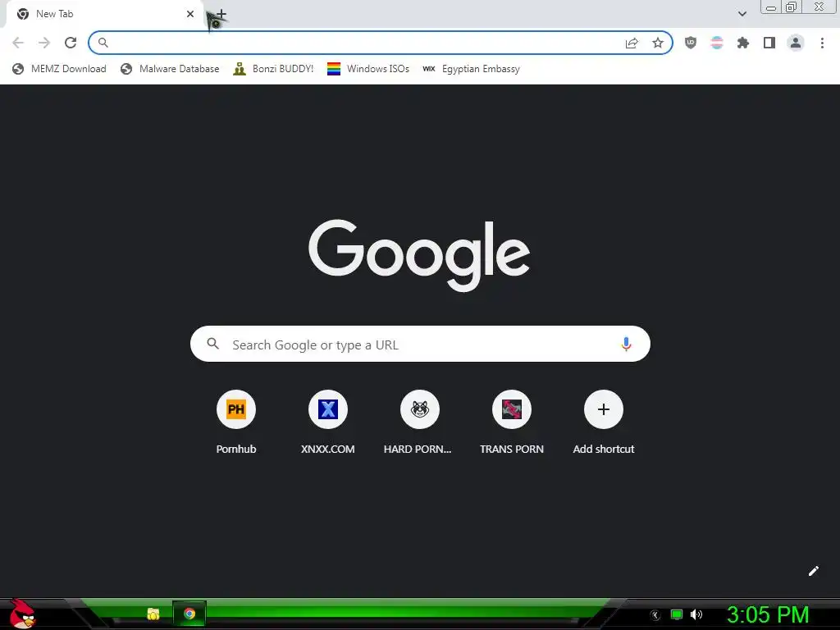
Task: Click the 3:05 PM taskbar clock
Action: 768,615
